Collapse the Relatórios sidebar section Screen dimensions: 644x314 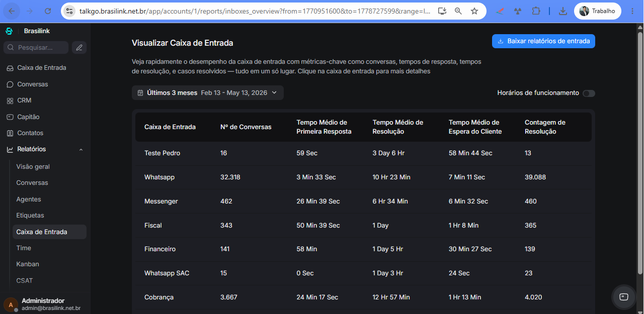81,150
